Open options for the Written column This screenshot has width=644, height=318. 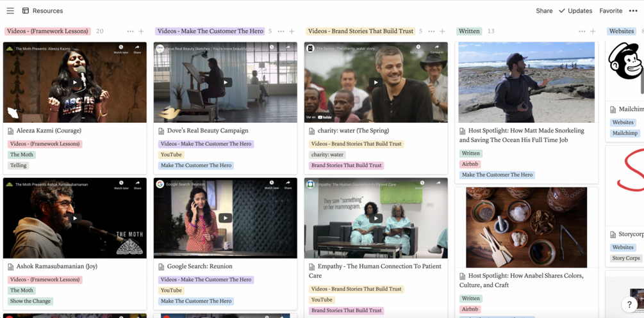(582, 31)
